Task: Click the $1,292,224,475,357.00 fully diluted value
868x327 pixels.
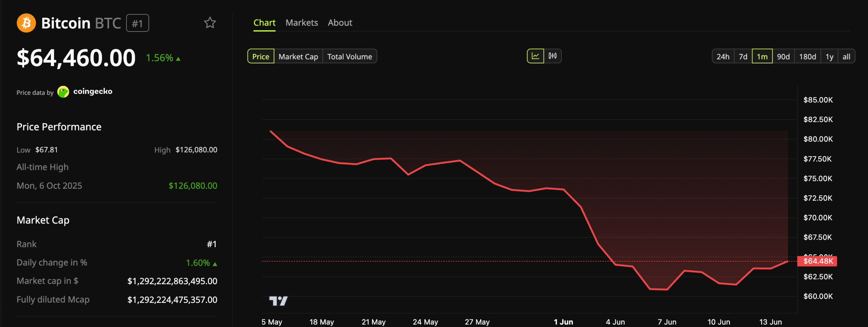Action: pos(172,300)
